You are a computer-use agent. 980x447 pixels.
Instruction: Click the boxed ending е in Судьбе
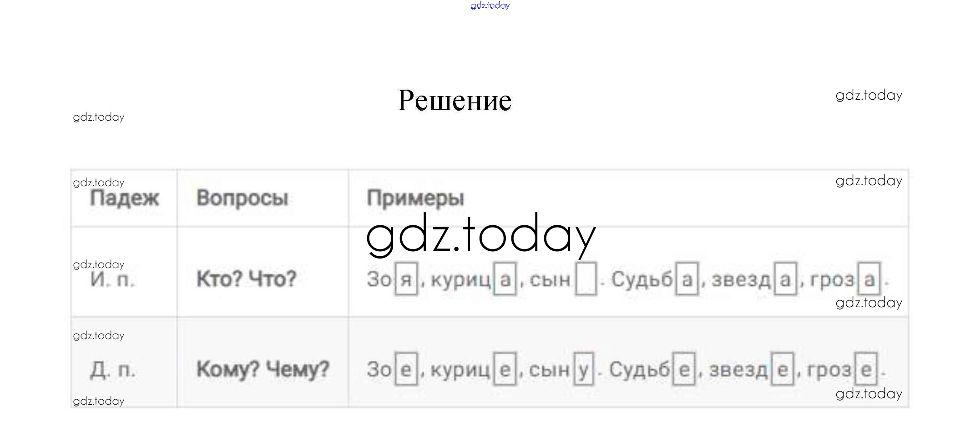(x=684, y=369)
